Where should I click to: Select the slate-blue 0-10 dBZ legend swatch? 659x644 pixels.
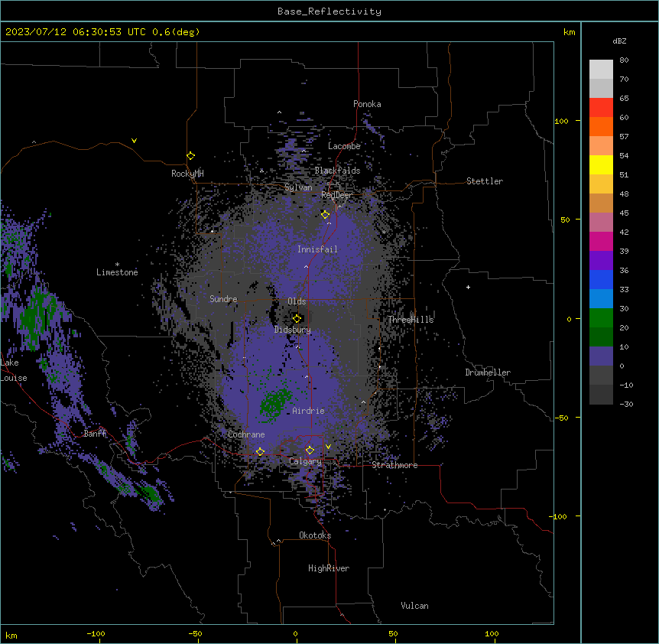601,356
